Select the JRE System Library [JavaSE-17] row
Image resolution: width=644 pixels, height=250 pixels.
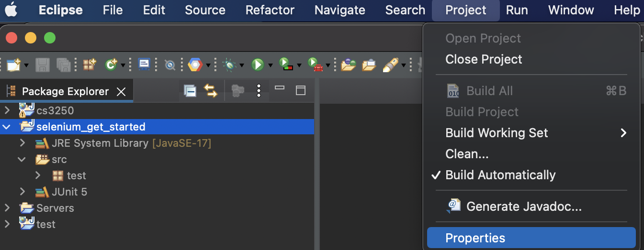[157, 143]
